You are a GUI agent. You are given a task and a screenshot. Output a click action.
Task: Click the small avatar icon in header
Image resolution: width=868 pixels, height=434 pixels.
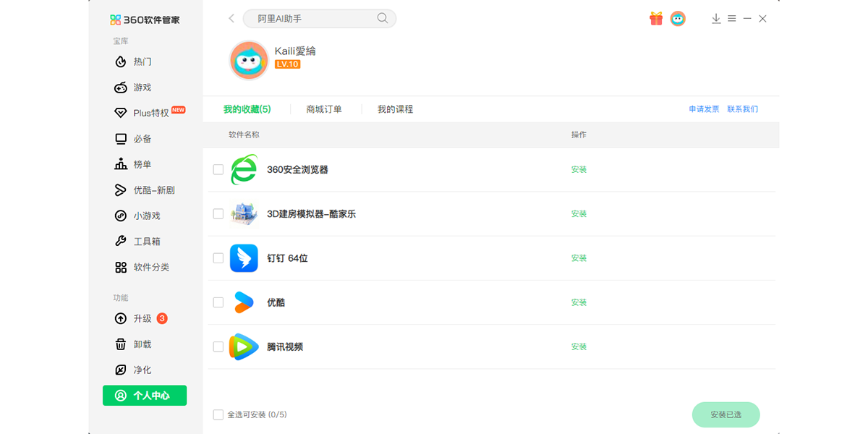point(678,19)
